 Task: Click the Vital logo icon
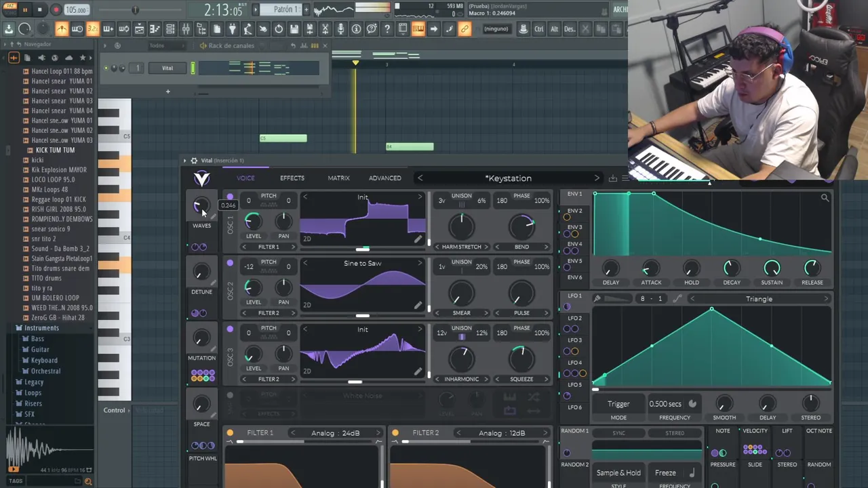(x=201, y=178)
